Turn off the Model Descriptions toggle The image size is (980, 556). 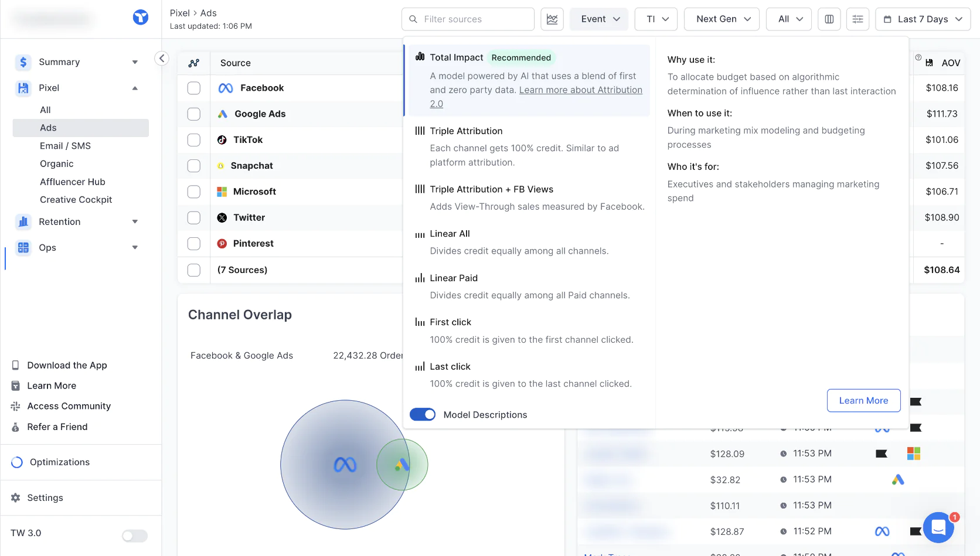422,415
